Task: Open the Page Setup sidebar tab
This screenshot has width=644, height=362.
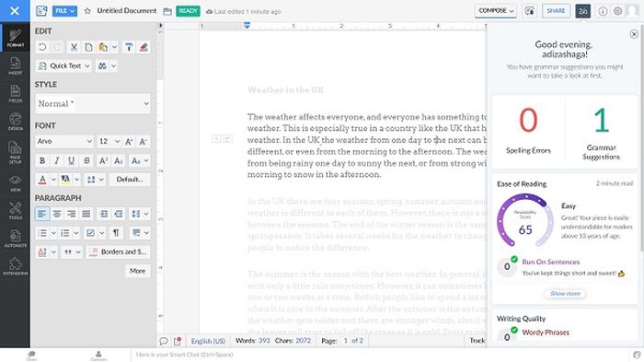Action: point(16,152)
